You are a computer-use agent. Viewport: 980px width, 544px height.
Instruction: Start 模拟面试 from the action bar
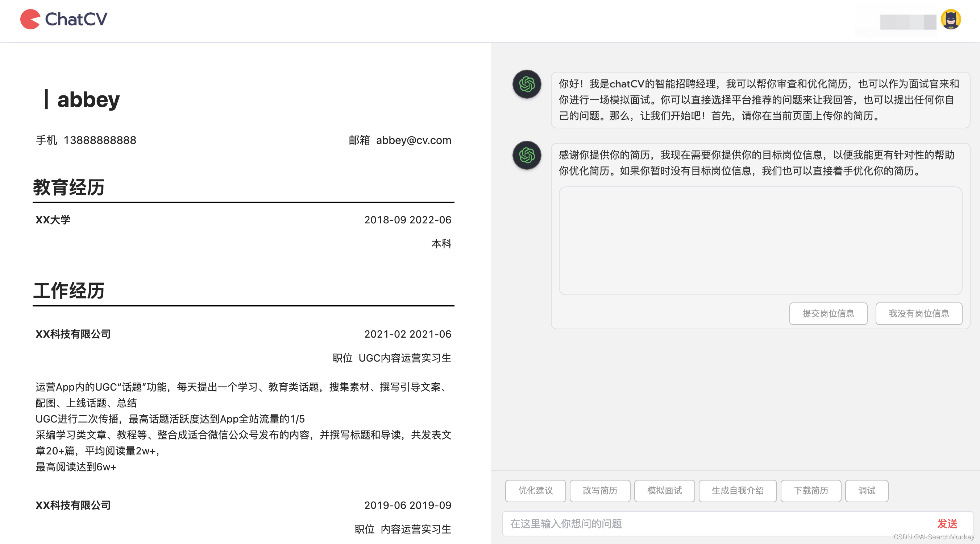click(x=664, y=491)
